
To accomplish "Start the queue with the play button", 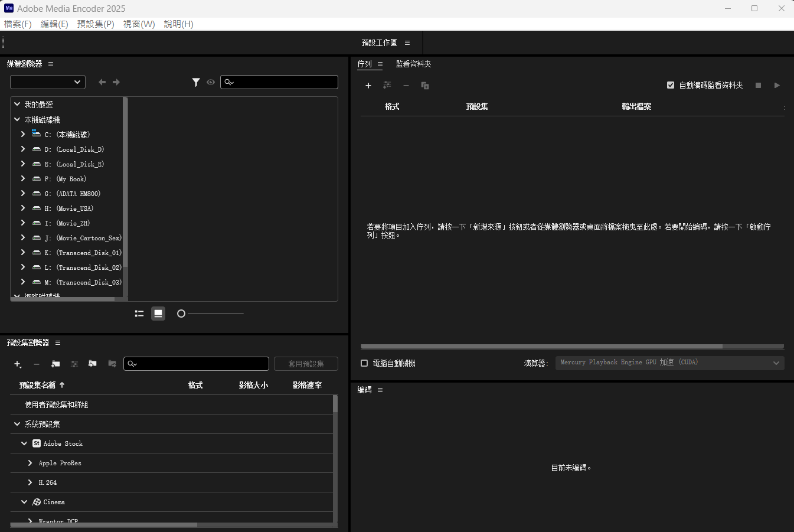I will point(777,86).
